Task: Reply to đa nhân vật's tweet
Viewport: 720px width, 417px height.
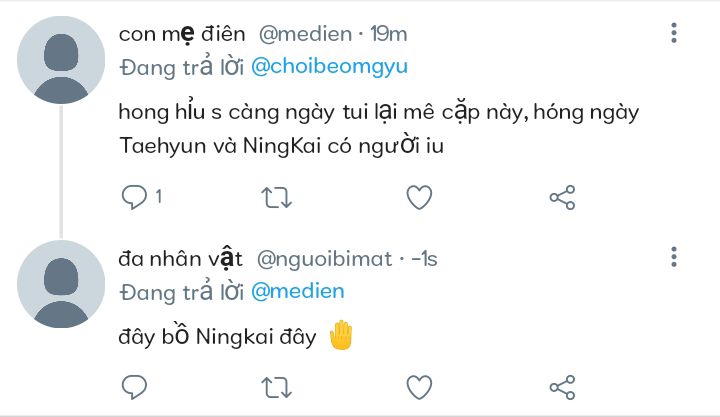Action: point(134,387)
